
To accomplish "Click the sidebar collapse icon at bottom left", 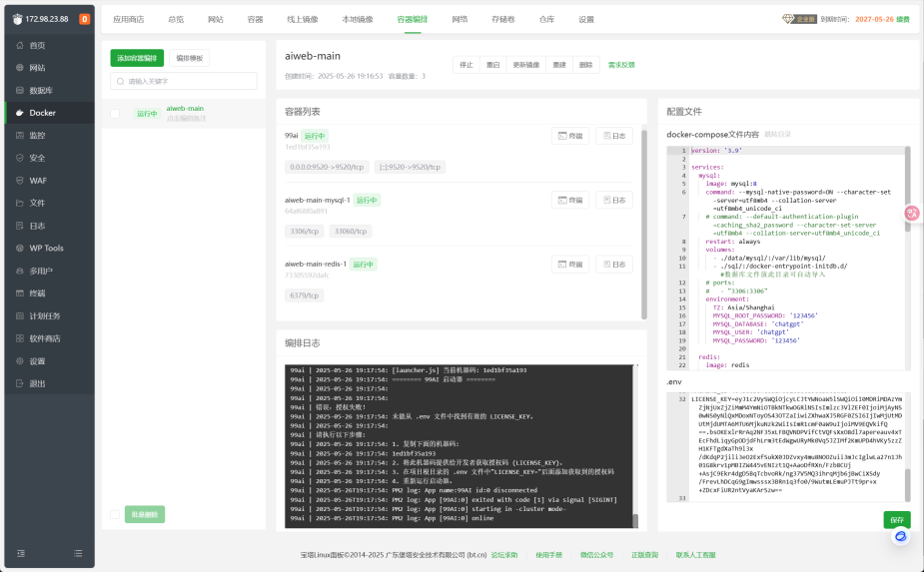I will coord(21,553).
